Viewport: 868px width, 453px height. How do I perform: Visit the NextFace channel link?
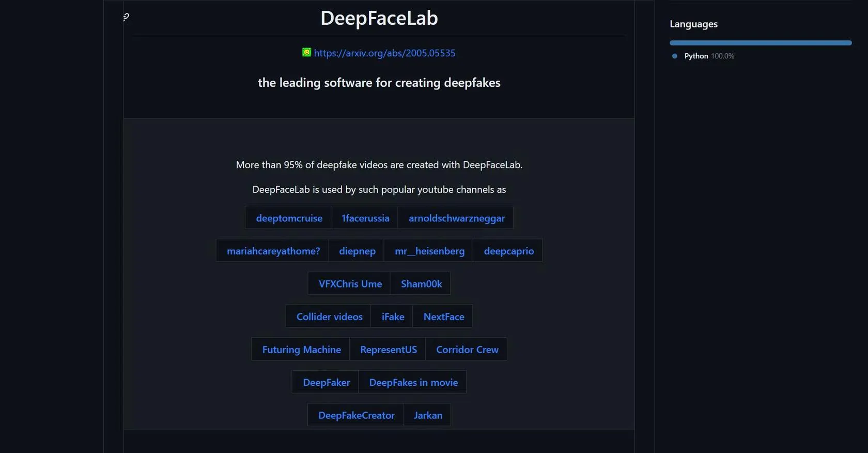tap(444, 316)
